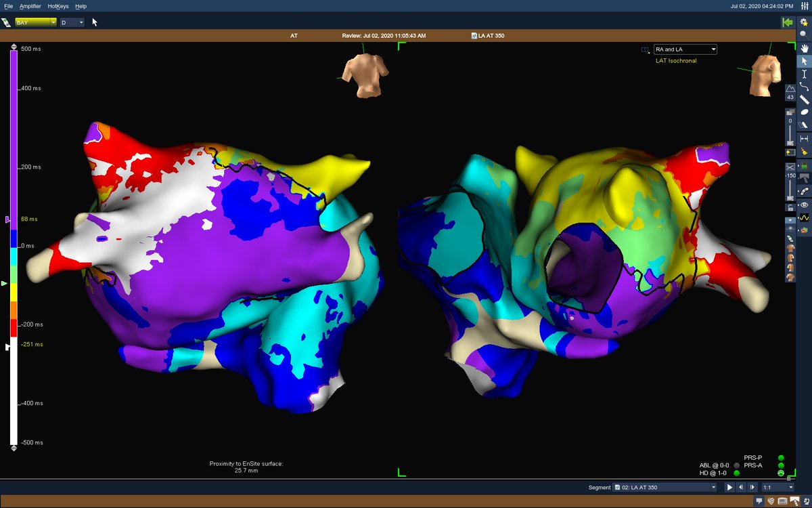Click the catheter icon beside BAY dropdown
The width and height of the screenshot is (812, 508).
coord(7,22)
